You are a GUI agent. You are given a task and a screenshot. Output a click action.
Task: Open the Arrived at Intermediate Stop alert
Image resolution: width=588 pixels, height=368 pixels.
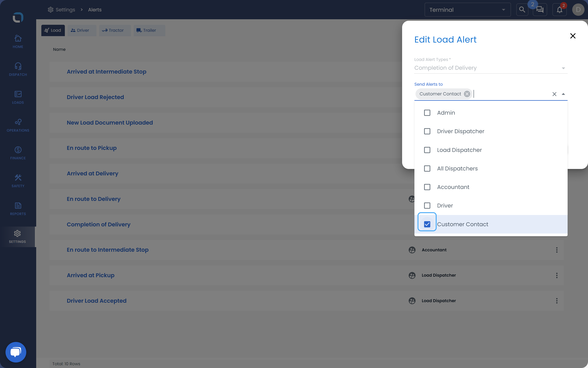107,72
